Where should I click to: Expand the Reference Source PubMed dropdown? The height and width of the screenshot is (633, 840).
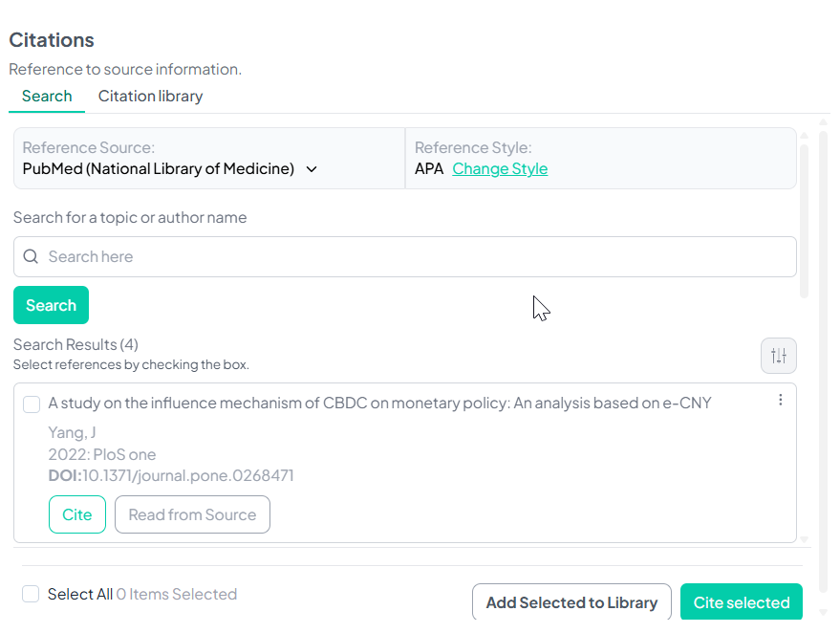coord(311,169)
